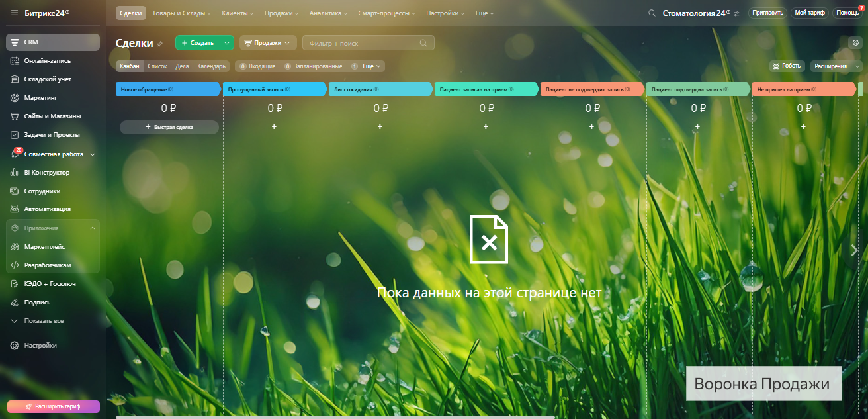Image resolution: width=868 pixels, height=419 pixels.
Task: Open the Роботы automation button
Action: click(x=787, y=66)
